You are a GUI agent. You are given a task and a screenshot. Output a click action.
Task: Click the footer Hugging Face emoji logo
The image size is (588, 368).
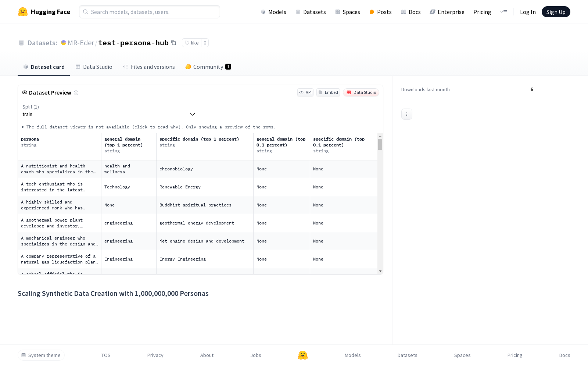(303, 355)
